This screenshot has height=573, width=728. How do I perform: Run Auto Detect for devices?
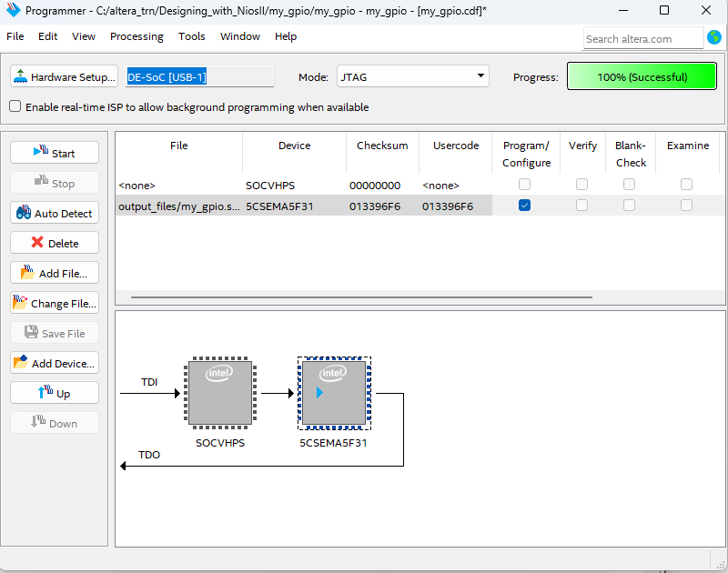pyautogui.click(x=55, y=213)
